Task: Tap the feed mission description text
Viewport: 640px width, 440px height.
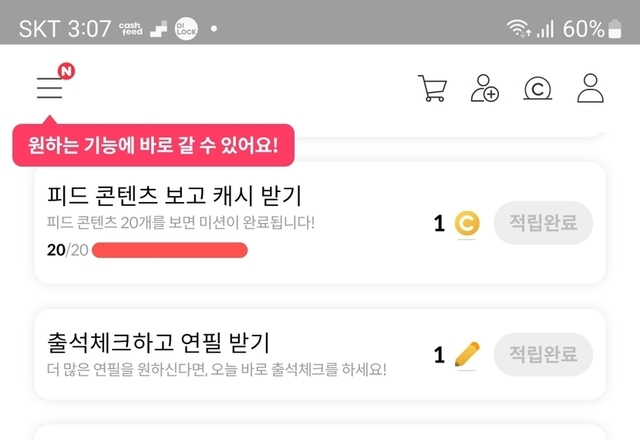Action: coord(181,222)
